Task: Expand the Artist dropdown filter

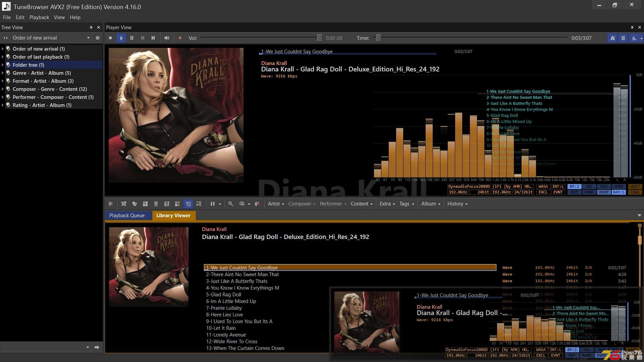Action: (275, 204)
